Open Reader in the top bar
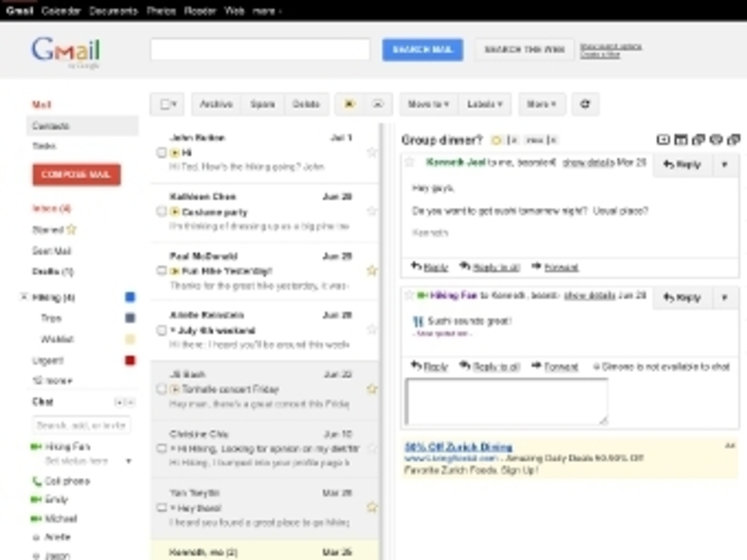747x560 pixels. [x=200, y=10]
